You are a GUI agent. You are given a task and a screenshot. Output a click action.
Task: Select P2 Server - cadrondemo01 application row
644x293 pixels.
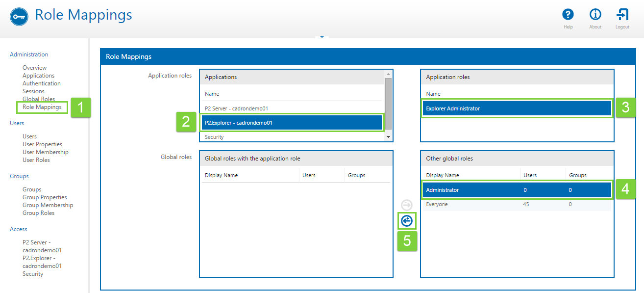(x=291, y=108)
